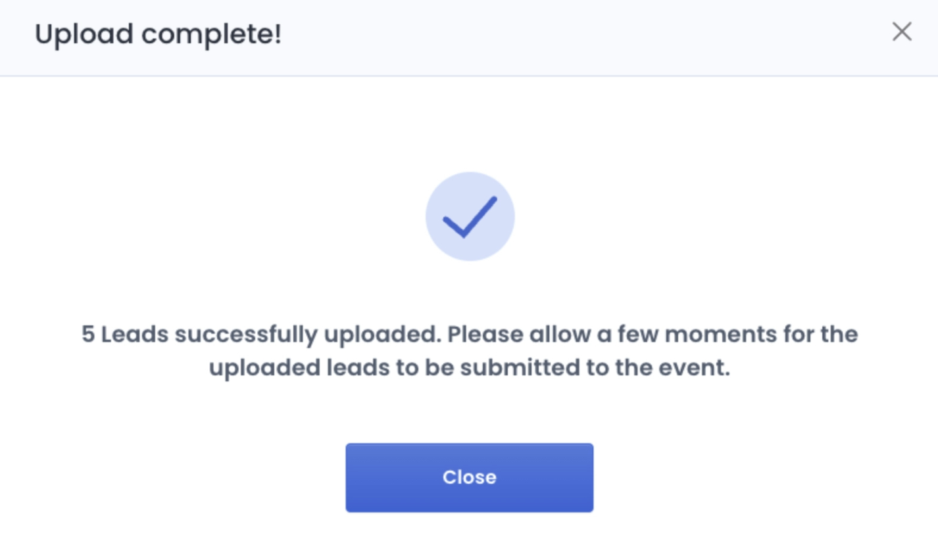The width and height of the screenshot is (938, 560).
Task: Click the "5 Leads successfully uploaded" message
Action: click(x=260, y=334)
